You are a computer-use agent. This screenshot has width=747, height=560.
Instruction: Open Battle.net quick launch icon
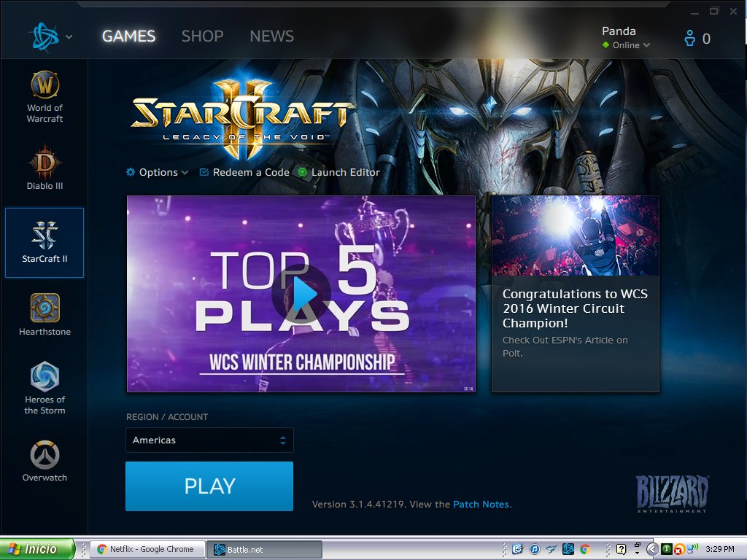568,549
